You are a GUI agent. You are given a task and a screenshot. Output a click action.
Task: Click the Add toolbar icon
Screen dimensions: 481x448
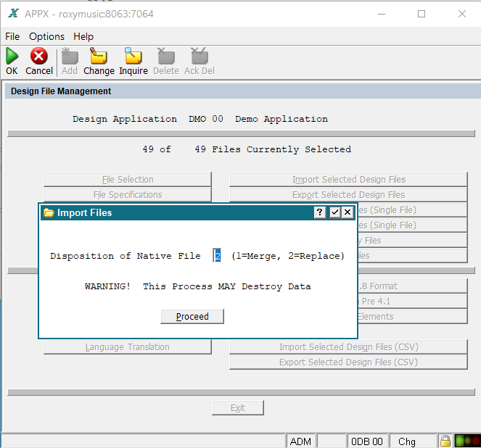click(x=70, y=56)
